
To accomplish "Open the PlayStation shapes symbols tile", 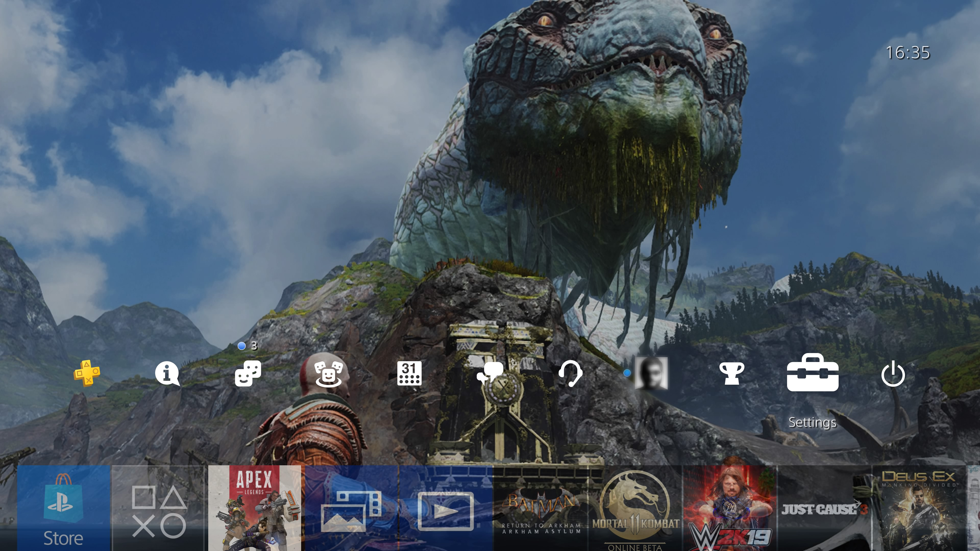I will [x=159, y=508].
